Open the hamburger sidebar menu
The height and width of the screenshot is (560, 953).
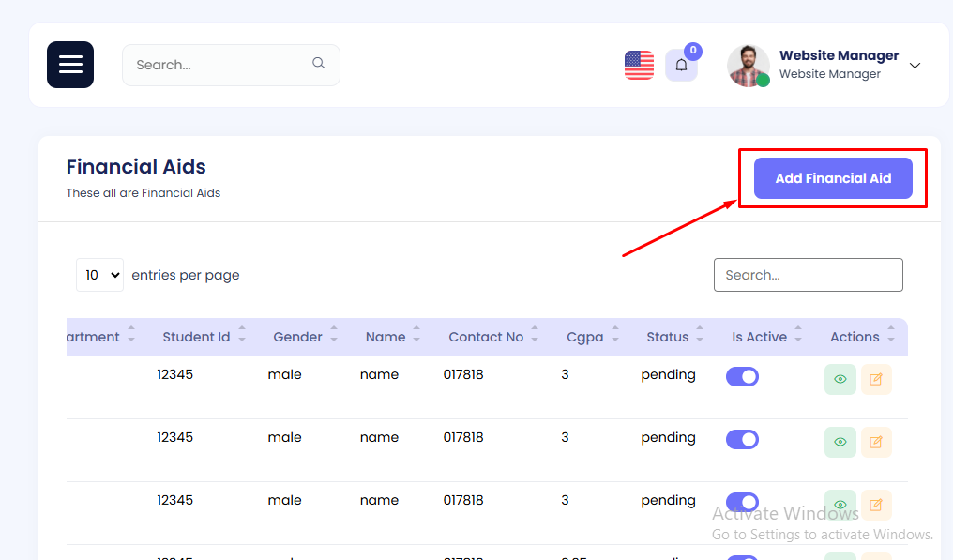click(70, 65)
